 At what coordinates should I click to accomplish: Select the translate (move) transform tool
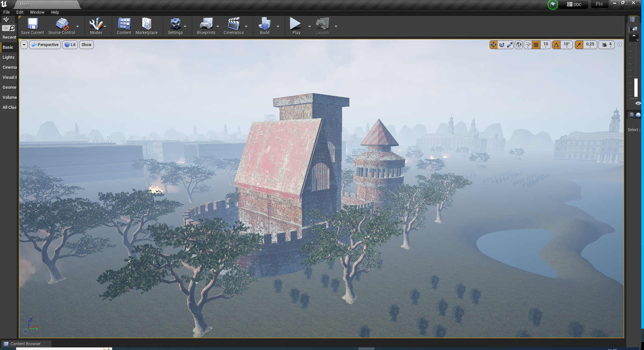[x=493, y=45]
